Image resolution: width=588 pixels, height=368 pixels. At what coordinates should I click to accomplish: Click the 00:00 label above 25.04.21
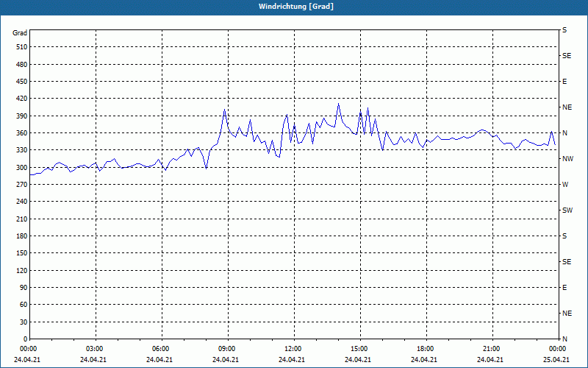[x=557, y=349]
